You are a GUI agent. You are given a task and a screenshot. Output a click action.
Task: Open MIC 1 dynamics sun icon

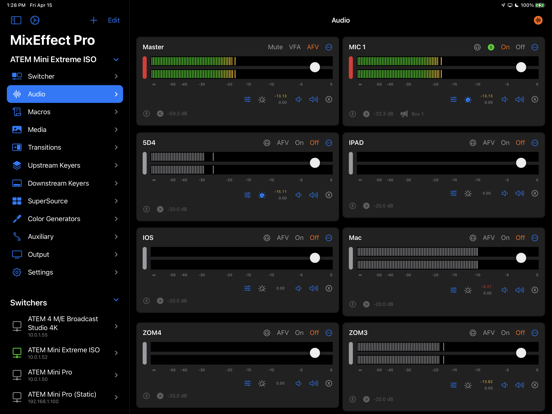[x=468, y=100]
